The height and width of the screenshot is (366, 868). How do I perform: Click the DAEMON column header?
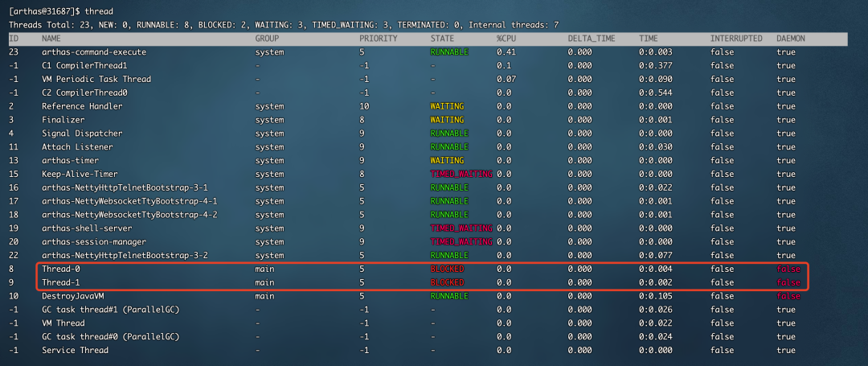click(791, 39)
